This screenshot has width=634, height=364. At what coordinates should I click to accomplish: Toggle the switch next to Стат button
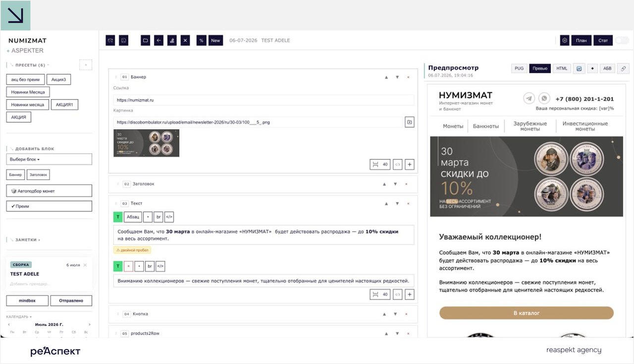click(x=622, y=41)
